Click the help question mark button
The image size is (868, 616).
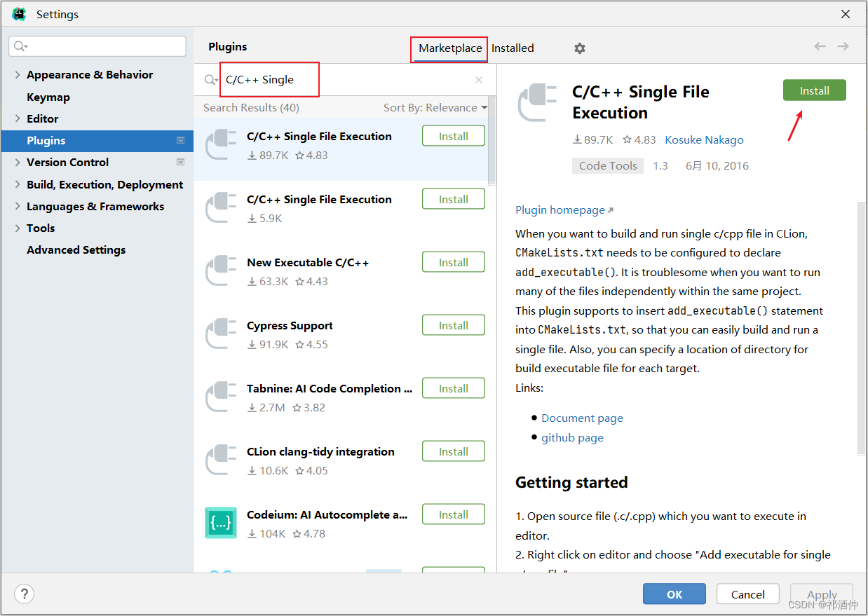pyautogui.click(x=25, y=594)
